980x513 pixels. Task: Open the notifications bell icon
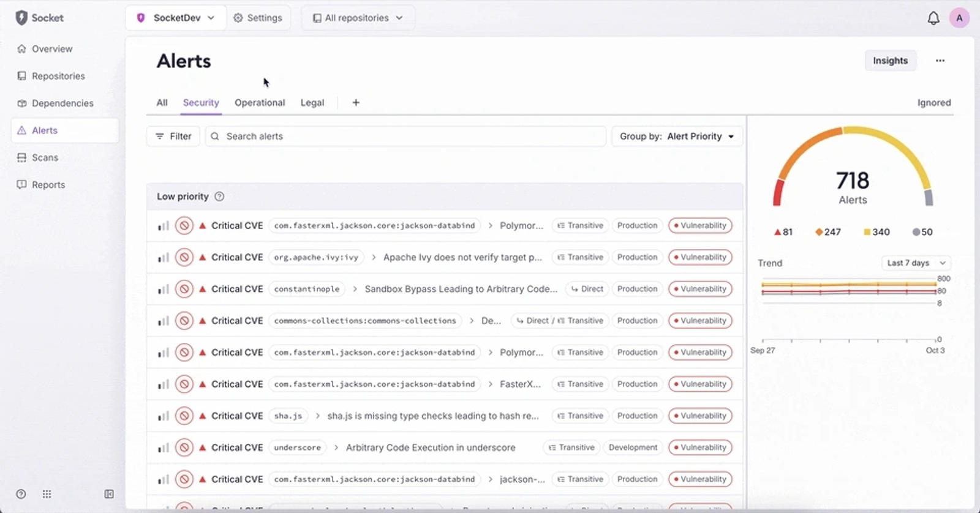pyautogui.click(x=933, y=18)
